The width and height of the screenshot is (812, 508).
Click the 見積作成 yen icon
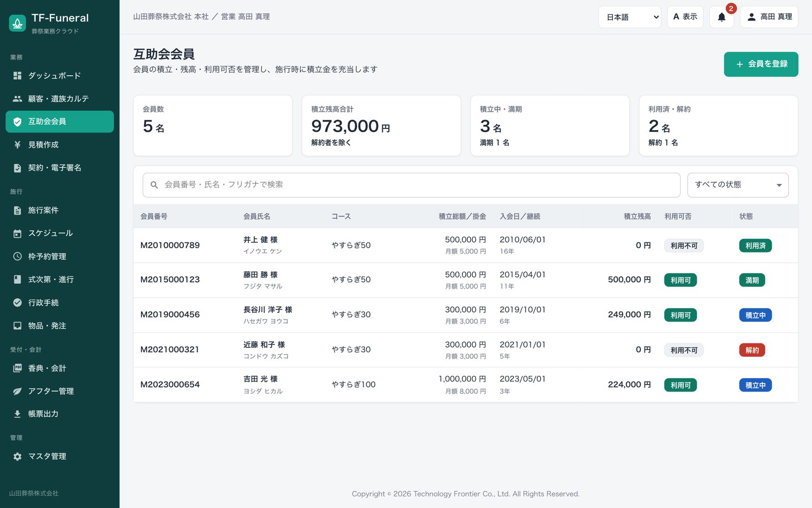17,145
